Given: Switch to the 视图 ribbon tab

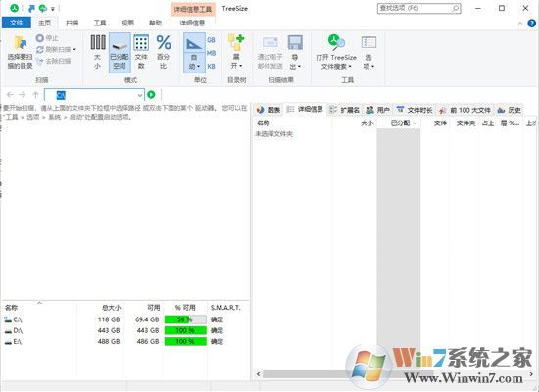Looking at the screenshot, I should [x=127, y=23].
